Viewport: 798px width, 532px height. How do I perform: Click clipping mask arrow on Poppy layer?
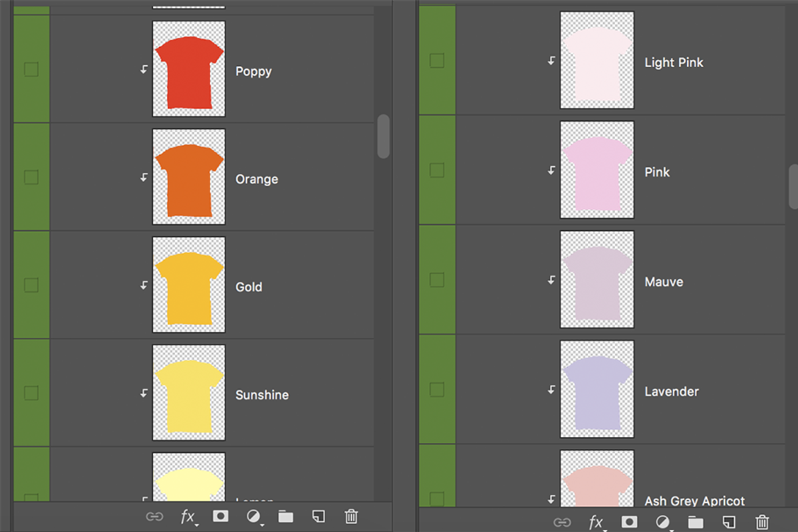pyautogui.click(x=144, y=69)
